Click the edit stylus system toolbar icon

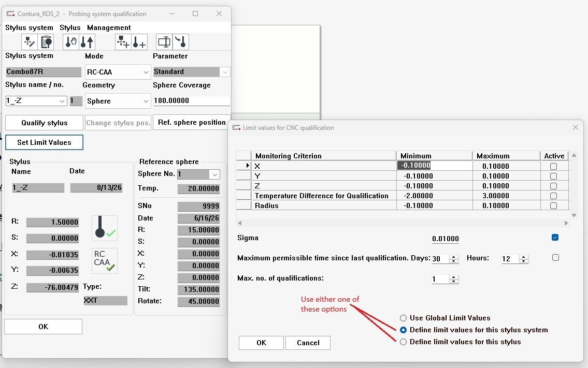pyautogui.click(x=29, y=42)
